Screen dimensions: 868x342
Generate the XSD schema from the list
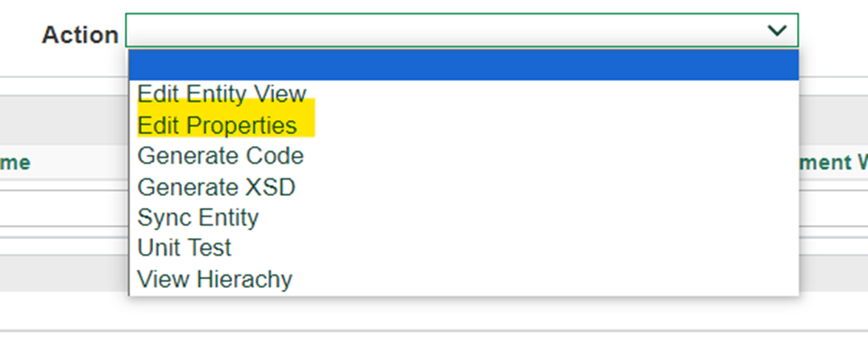[x=216, y=187]
